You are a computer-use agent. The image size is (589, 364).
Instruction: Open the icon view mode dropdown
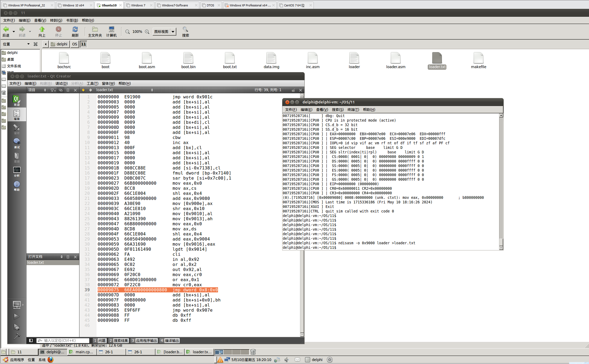tap(173, 32)
